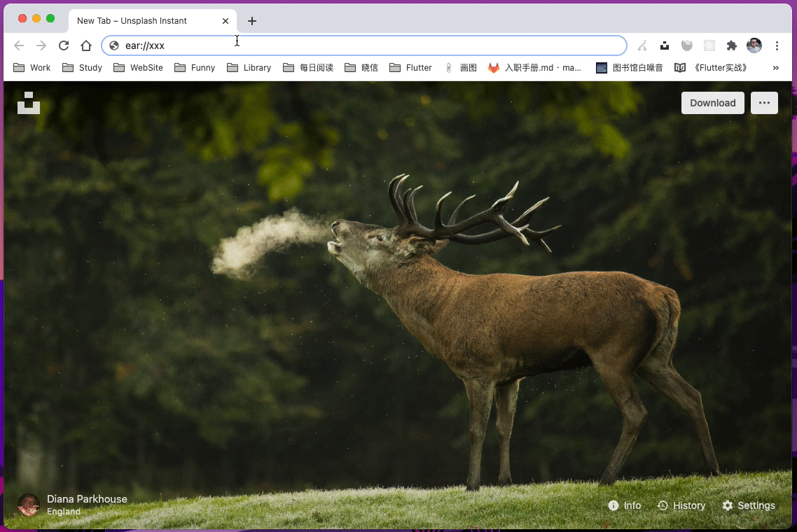Expand hidden bookmarks with double chevron
The height and width of the screenshot is (532, 797).
[x=776, y=68]
